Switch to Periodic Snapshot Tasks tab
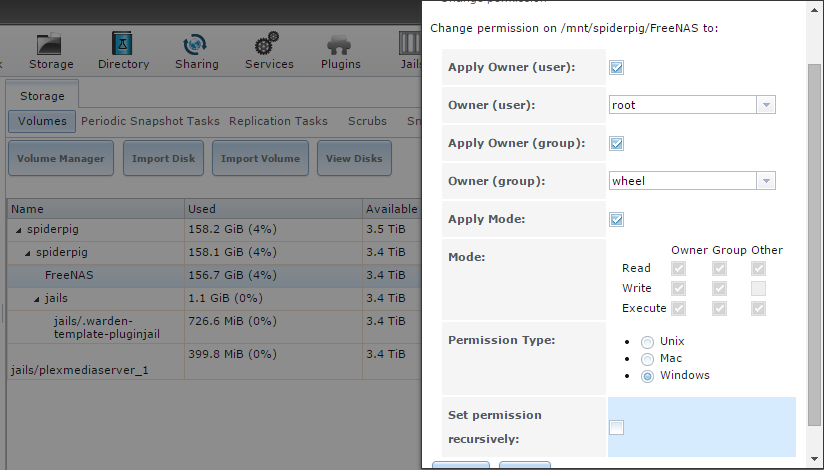 coord(150,121)
